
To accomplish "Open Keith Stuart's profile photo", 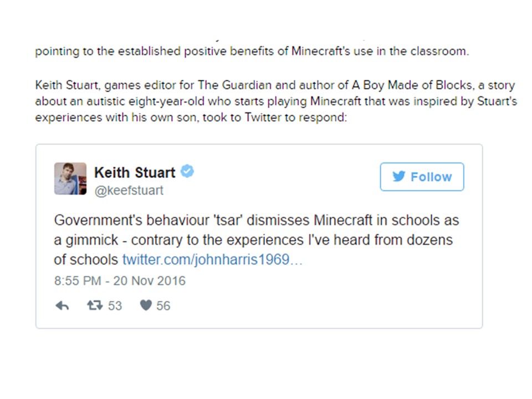I will [x=70, y=178].
